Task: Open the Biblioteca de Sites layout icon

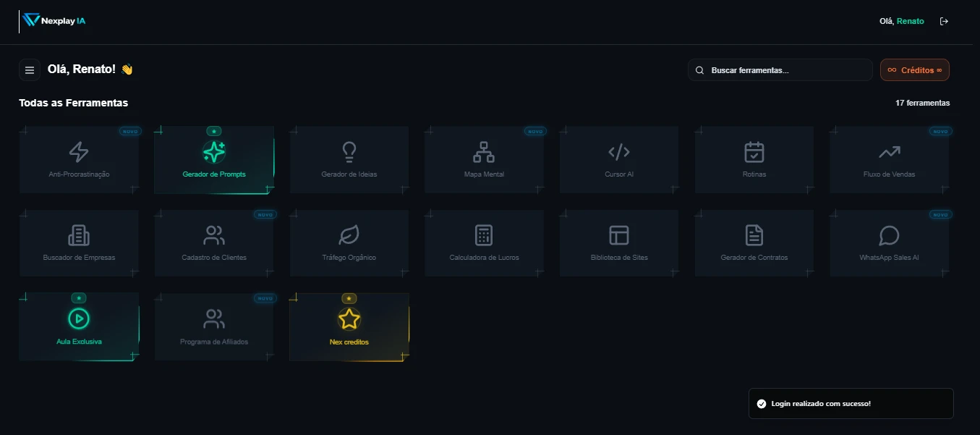Action: (x=619, y=235)
